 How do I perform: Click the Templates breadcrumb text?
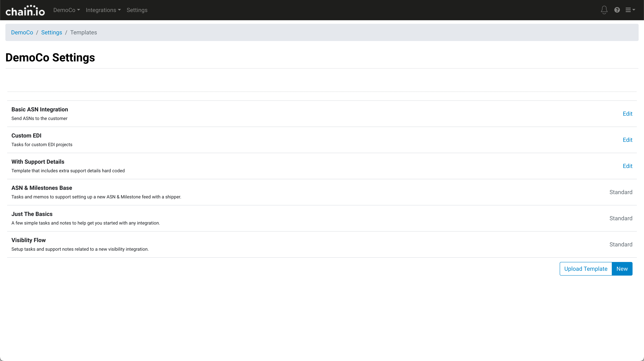click(x=84, y=33)
